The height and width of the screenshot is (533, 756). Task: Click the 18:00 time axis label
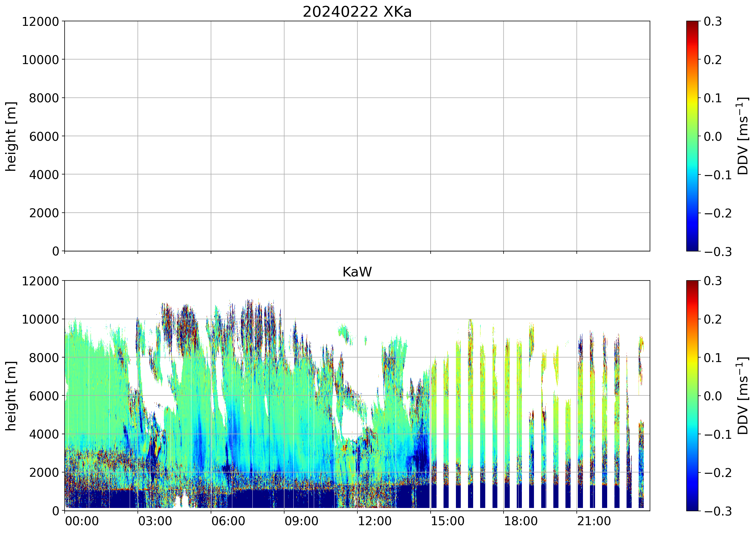[x=521, y=521]
